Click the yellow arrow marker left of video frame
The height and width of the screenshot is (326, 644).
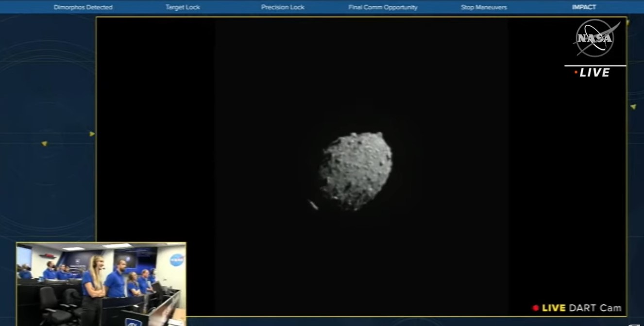point(92,134)
